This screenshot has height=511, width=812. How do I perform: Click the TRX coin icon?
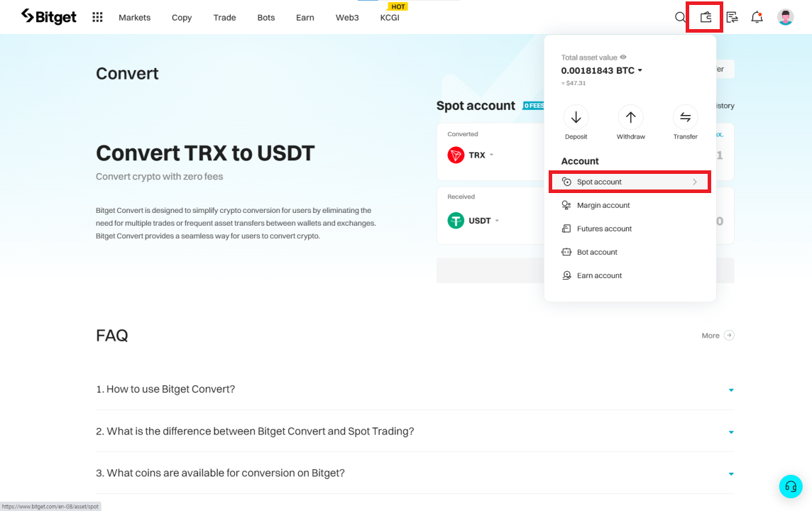click(456, 155)
